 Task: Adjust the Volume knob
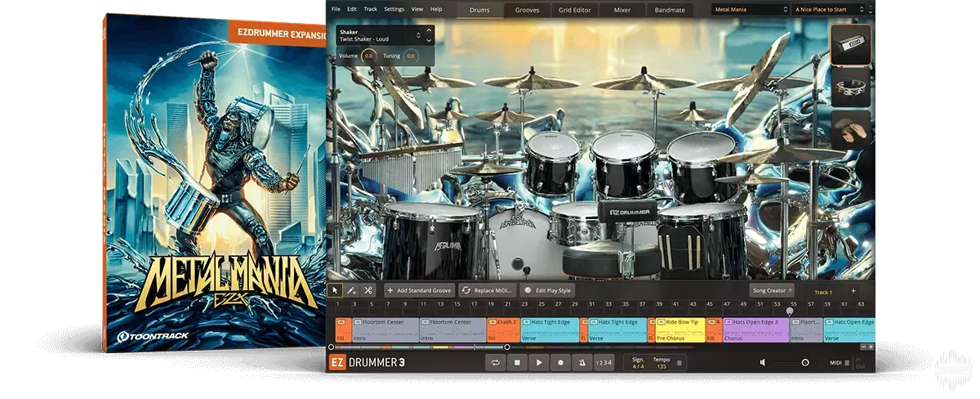point(369,56)
